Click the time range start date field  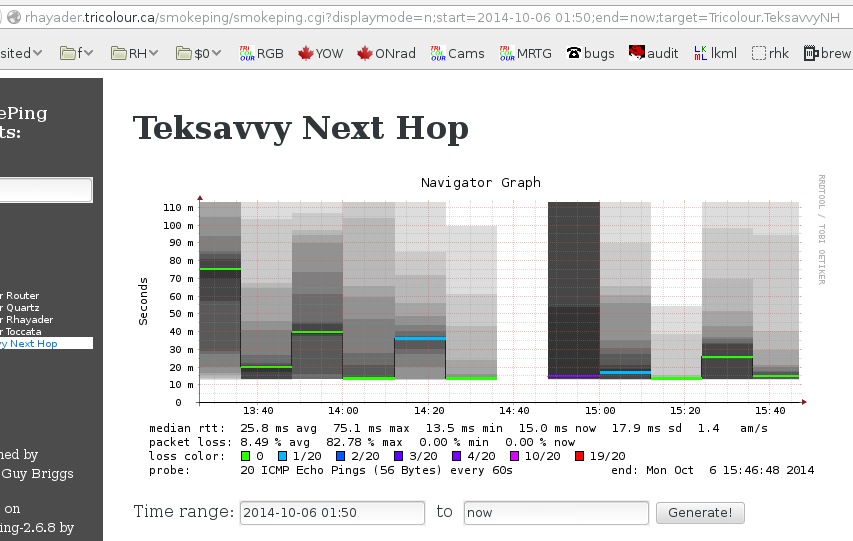pyautogui.click(x=332, y=513)
